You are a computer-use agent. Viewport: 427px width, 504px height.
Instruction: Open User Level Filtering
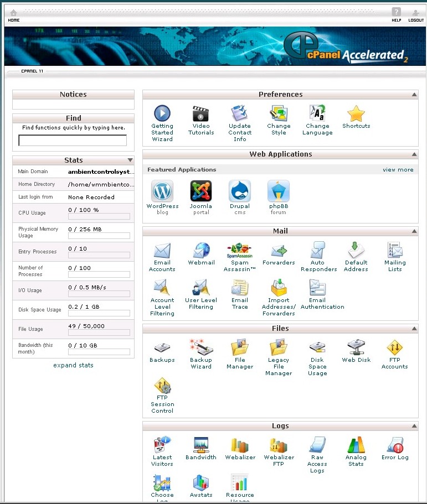tap(201, 295)
